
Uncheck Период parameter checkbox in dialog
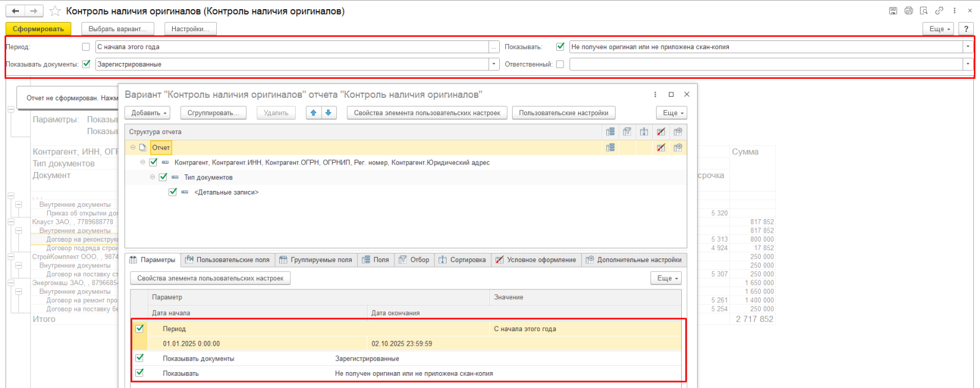coord(140,329)
